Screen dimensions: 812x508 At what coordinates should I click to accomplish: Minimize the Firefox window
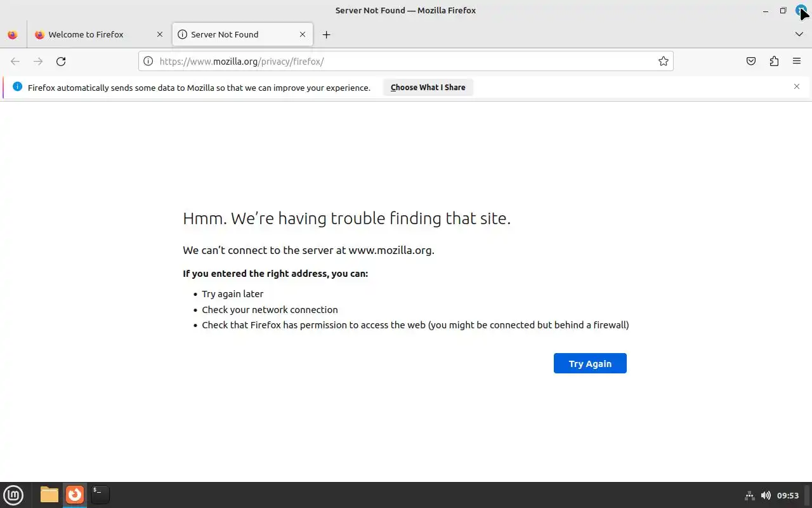coord(765,10)
